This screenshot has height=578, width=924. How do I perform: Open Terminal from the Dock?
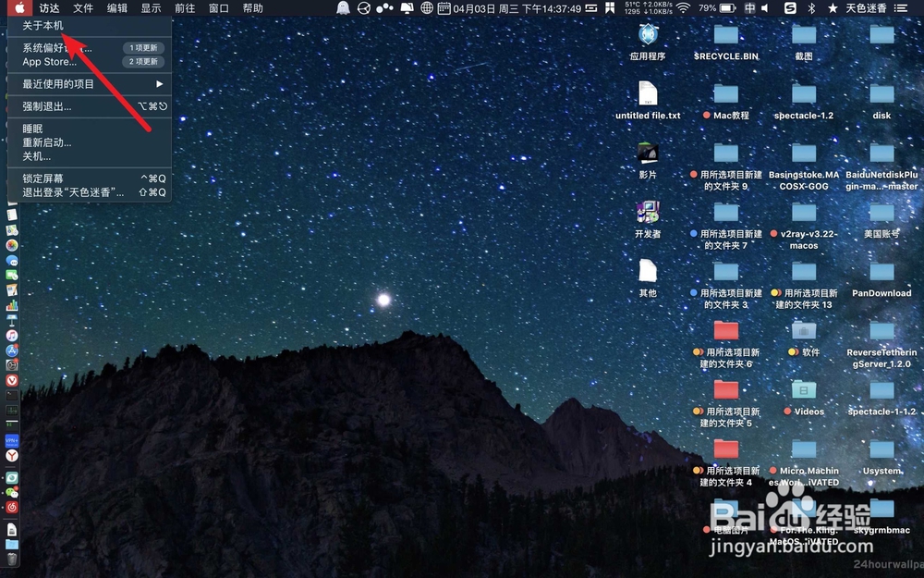click(x=12, y=395)
